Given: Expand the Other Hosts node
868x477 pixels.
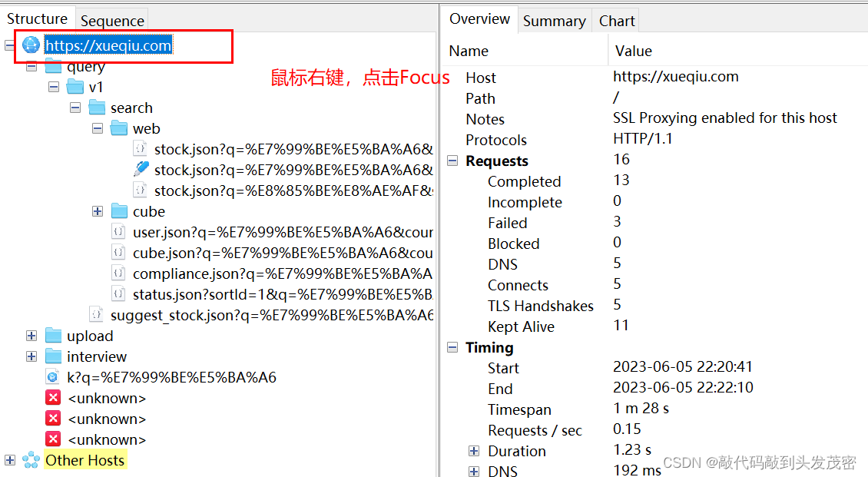Looking at the screenshot, I should 10,460.
